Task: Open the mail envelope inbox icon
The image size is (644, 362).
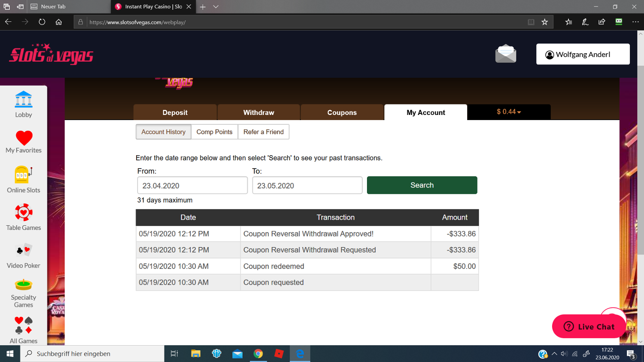Action: tap(505, 54)
